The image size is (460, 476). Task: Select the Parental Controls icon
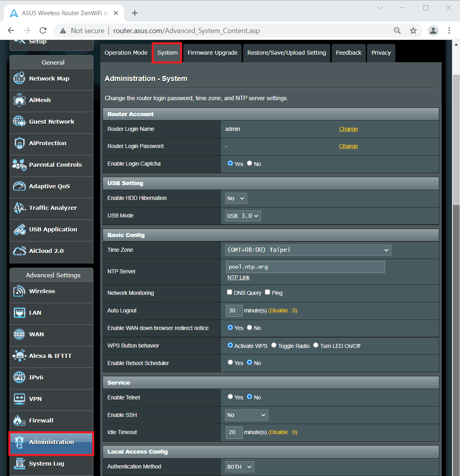coord(19,165)
